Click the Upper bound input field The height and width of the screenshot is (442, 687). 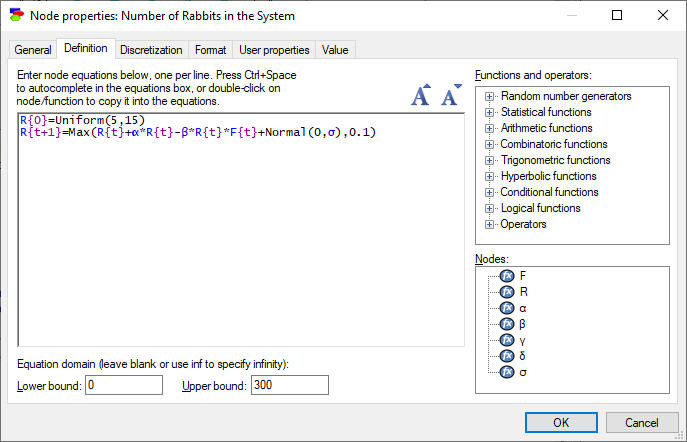(x=290, y=385)
